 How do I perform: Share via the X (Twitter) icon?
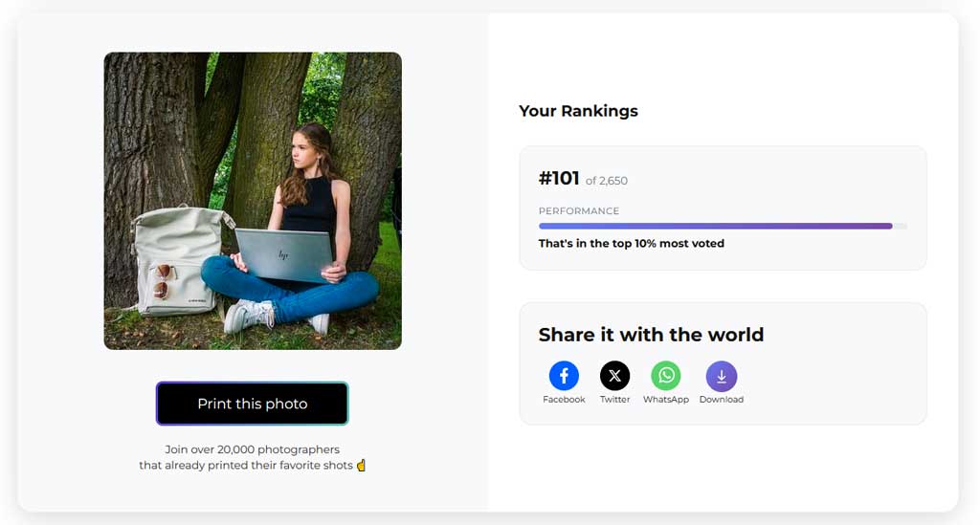tap(614, 376)
